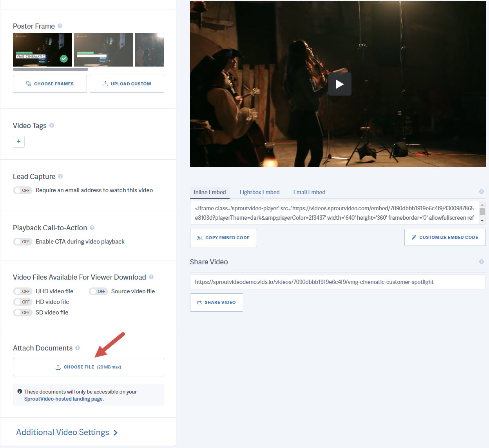The width and height of the screenshot is (489, 448).
Task: Open the Share Video help tooltip
Action: [x=482, y=262]
